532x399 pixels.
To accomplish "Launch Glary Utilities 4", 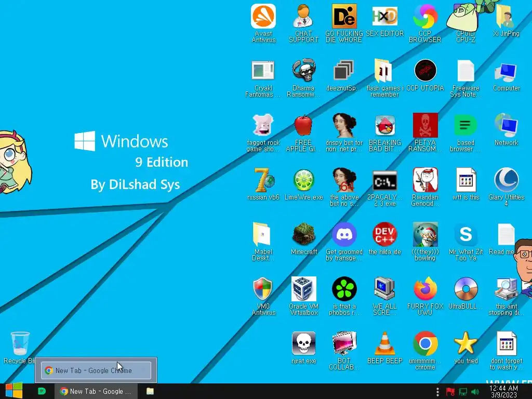I will pyautogui.click(x=506, y=180).
